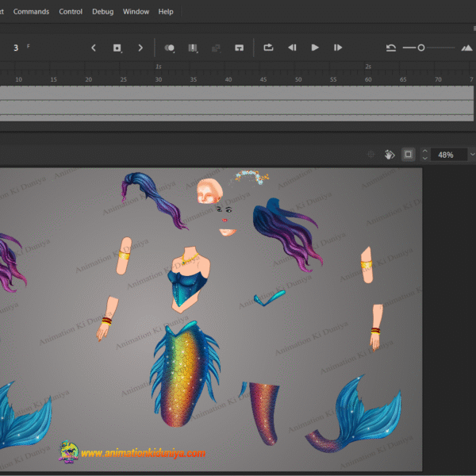The height and width of the screenshot is (476, 476).
Task: Play the timeline animation
Action: [x=315, y=48]
